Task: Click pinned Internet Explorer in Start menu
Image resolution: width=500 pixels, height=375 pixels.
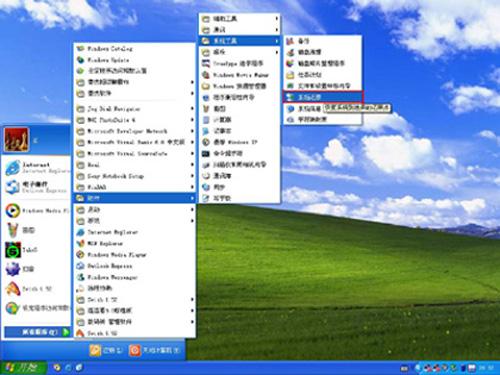Action: (x=37, y=168)
